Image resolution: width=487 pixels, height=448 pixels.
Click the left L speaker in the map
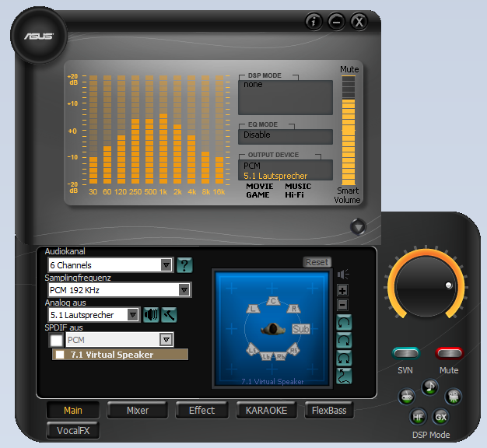click(253, 309)
